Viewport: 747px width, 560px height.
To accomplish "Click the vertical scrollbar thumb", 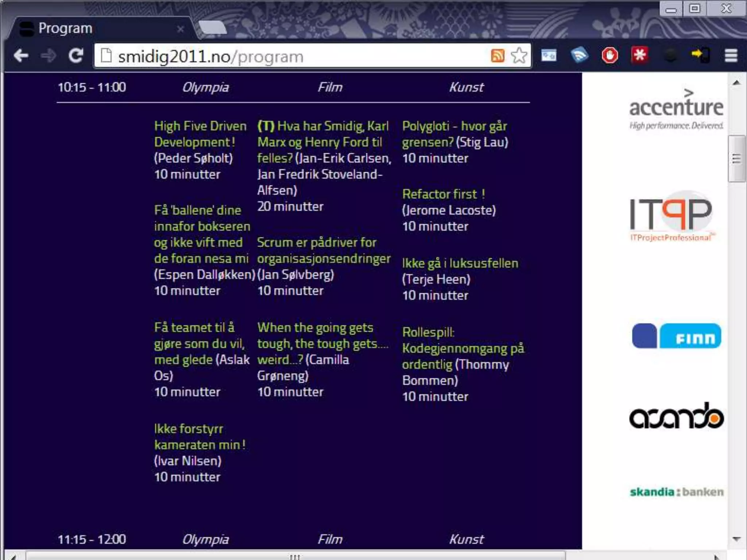I will [736, 159].
